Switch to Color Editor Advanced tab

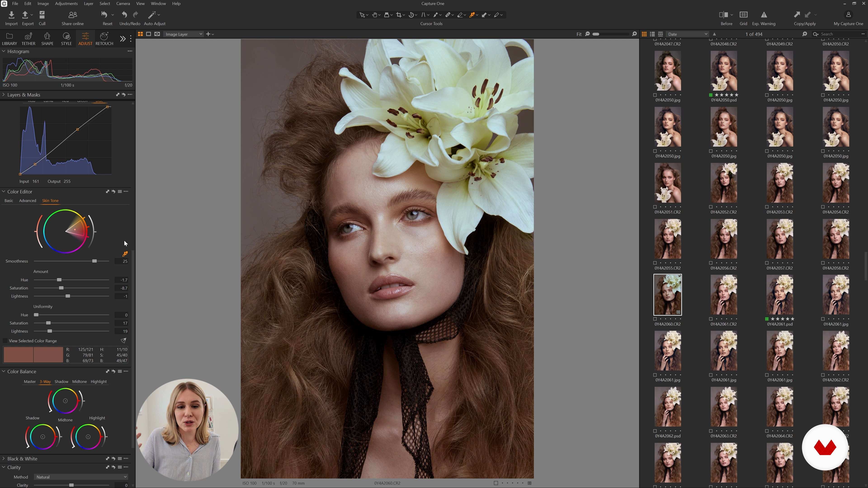pyautogui.click(x=28, y=201)
